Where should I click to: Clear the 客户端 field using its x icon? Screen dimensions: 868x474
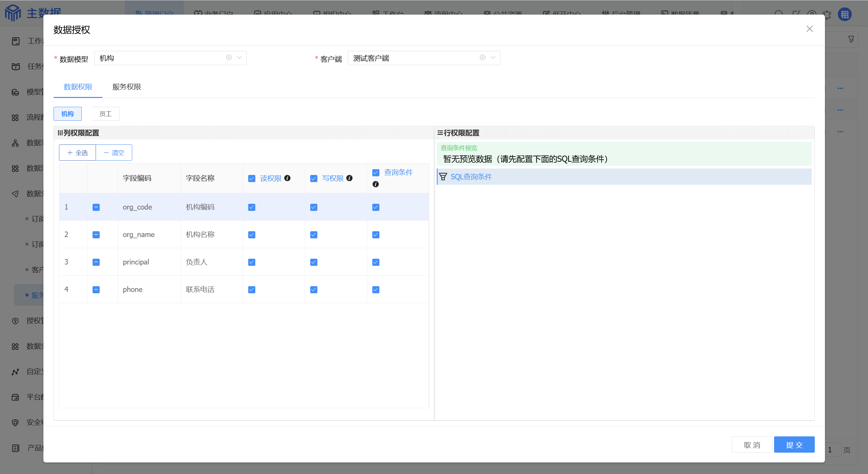pyautogui.click(x=482, y=58)
